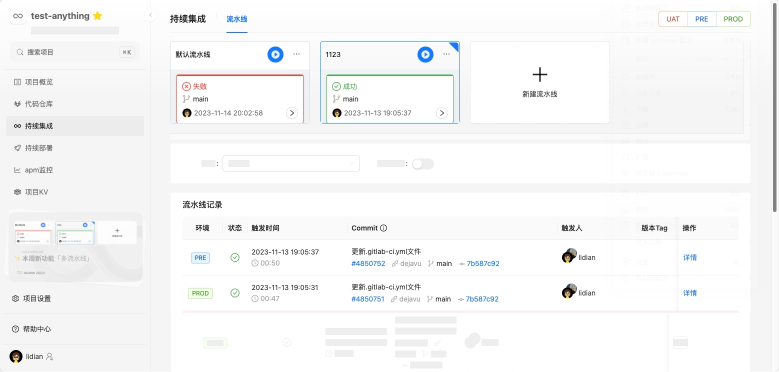This screenshot has height=372, width=779.
Task: Toggle the favorite star beside test-anything
Action: point(97,16)
